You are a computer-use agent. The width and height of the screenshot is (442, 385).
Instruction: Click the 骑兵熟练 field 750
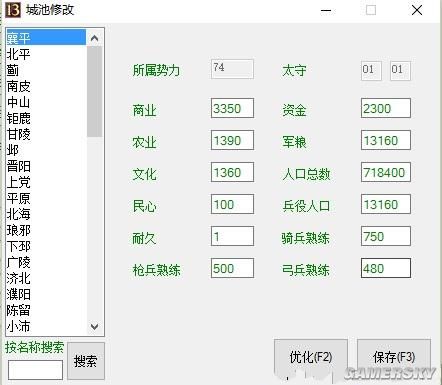(x=386, y=236)
